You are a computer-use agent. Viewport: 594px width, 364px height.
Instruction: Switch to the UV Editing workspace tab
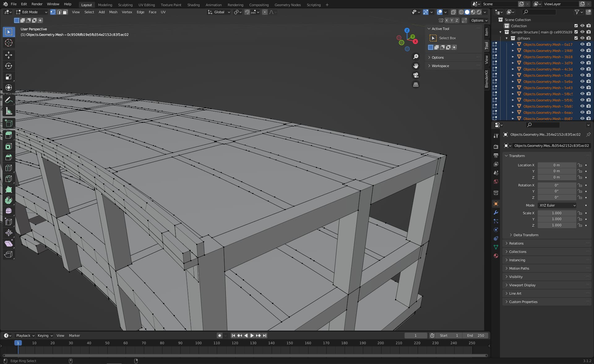coord(146,5)
